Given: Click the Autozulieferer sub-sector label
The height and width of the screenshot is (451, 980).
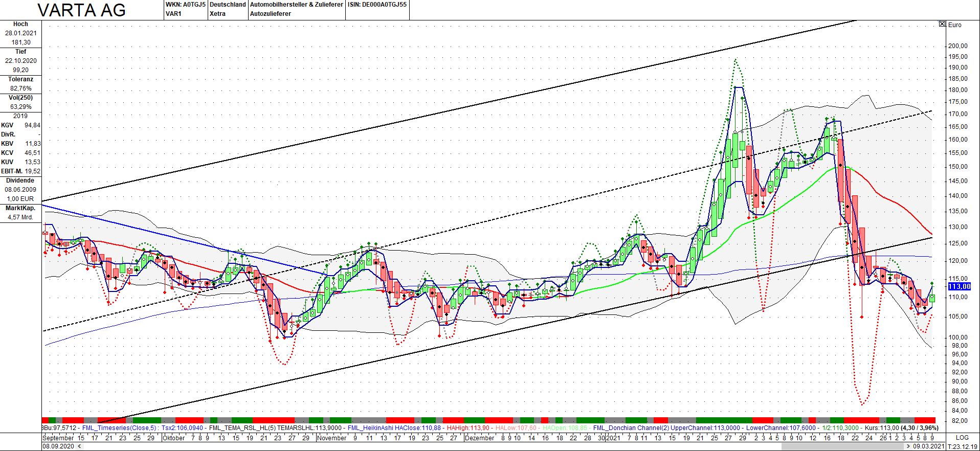Looking at the screenshot, I should click(270, 14).
